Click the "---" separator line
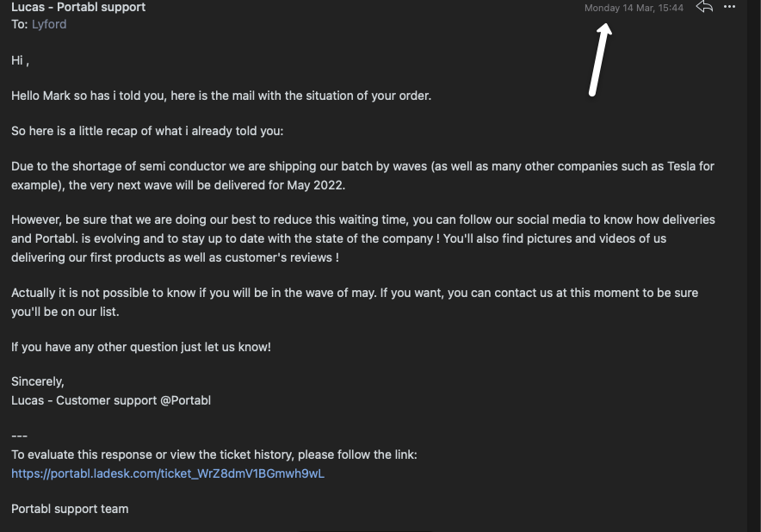 (20, 436)
